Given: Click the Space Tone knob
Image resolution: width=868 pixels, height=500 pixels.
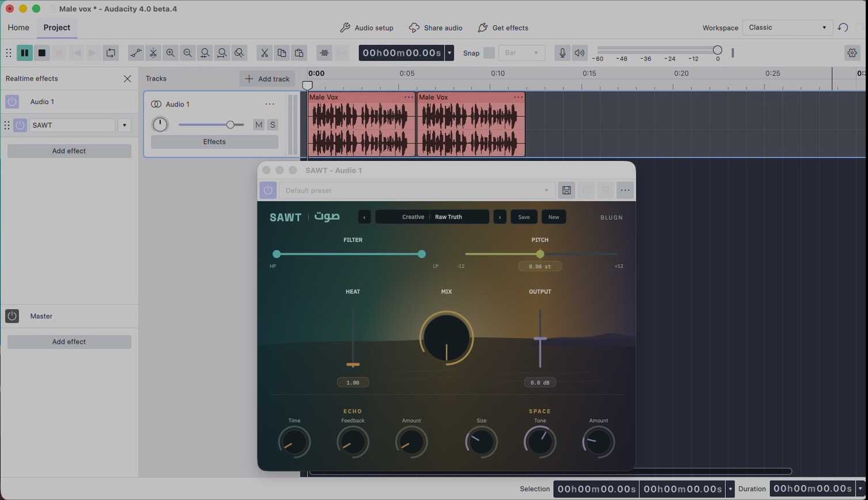Looking at the screenshot, I should coord(540,442).
